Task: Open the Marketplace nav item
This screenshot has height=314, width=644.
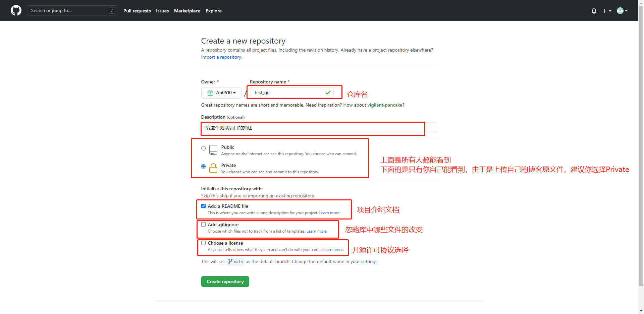Action: tap(187, 11)
